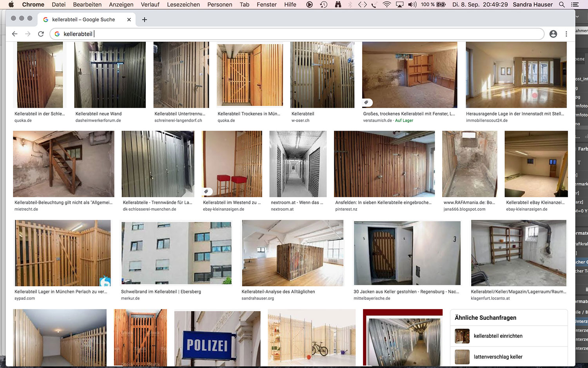Open Chrome's three-dot options menu
Image resolution: width=588 pixels, height=368 pixels.
[x=566, y=34]
